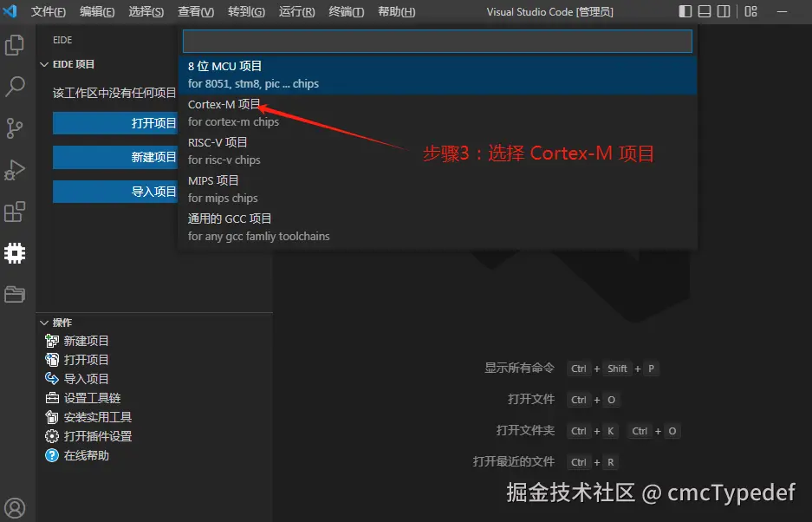
Task: Click the 打开最近的文件 shortcut hint
Action: tap(513, 461)
